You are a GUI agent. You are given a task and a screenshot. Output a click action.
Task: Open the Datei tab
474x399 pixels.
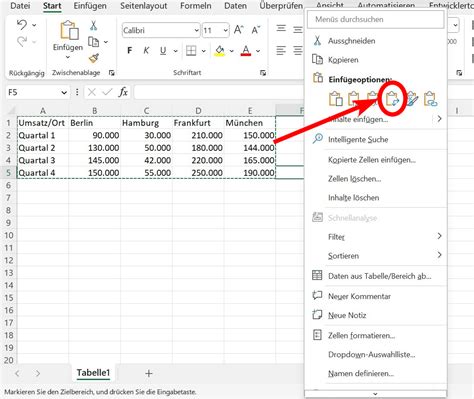point(20,6)
